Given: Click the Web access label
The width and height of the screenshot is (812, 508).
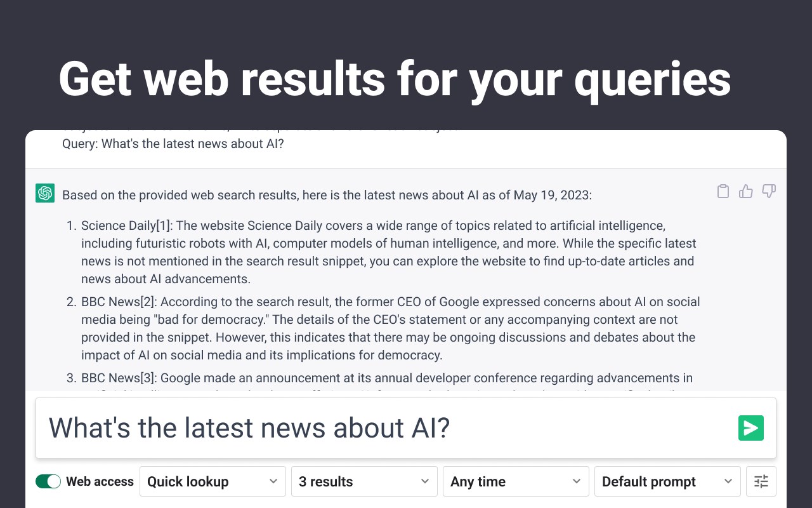Looking at the screenshot, I should point(100,481).
